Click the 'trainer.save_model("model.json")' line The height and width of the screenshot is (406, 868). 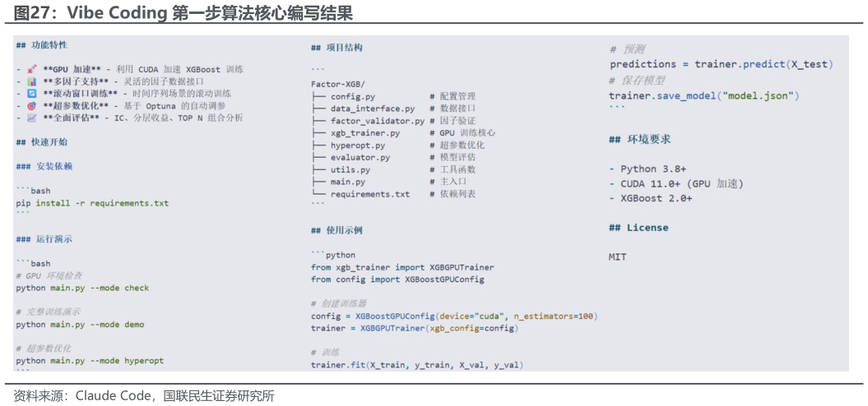(x=704, y=95)
